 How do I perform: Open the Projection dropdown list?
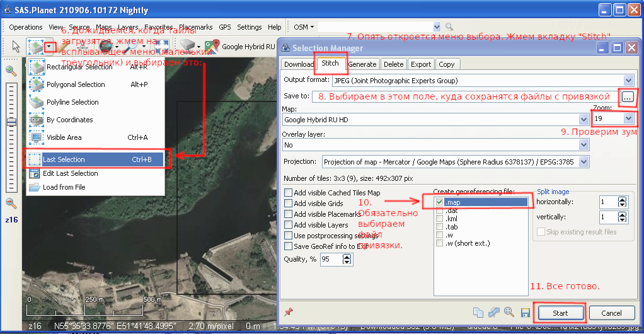pyautogui.click(x=584, y=162)
